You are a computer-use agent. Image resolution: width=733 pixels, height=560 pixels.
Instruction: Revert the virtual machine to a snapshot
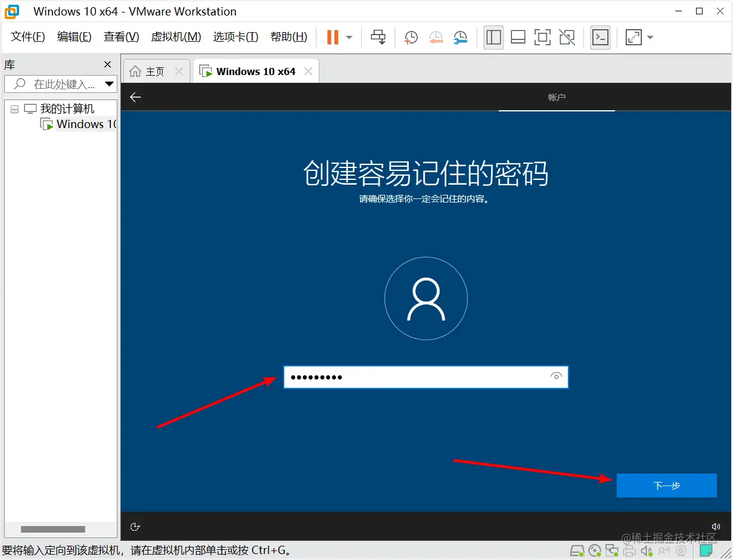[436, 38]
